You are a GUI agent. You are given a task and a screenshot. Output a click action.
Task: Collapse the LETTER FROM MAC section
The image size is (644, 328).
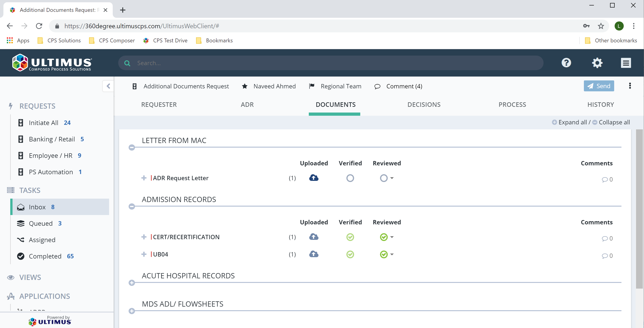[132, 147]
